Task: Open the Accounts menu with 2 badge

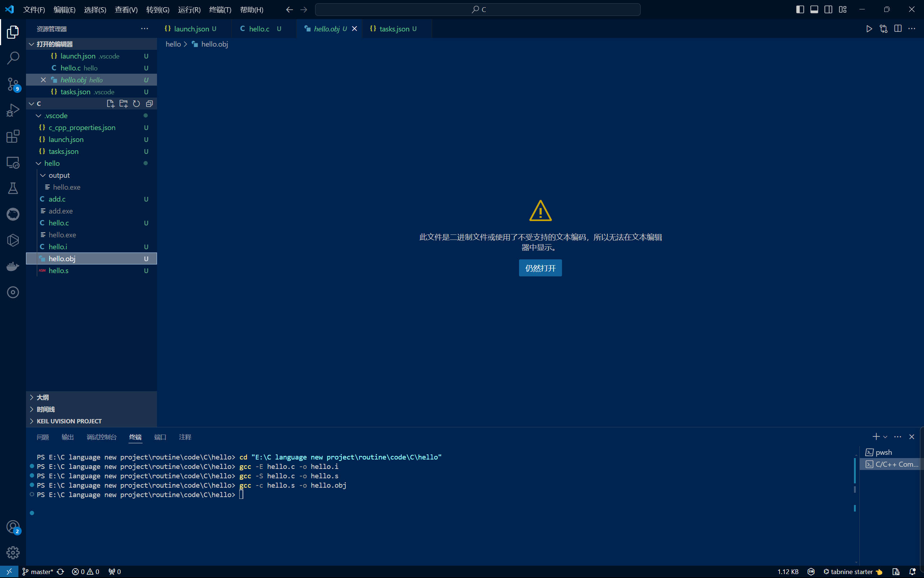Action: click(13, 527)
